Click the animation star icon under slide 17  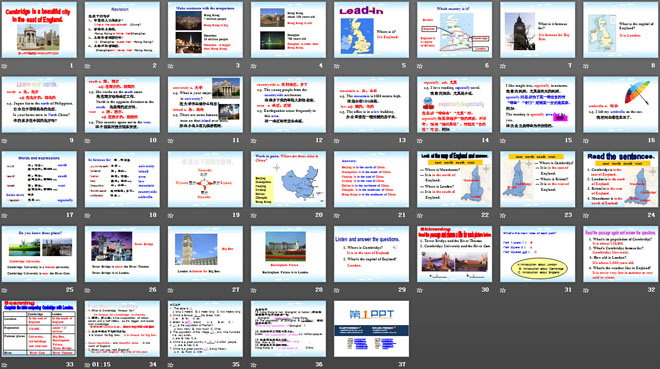click(5, 215)
